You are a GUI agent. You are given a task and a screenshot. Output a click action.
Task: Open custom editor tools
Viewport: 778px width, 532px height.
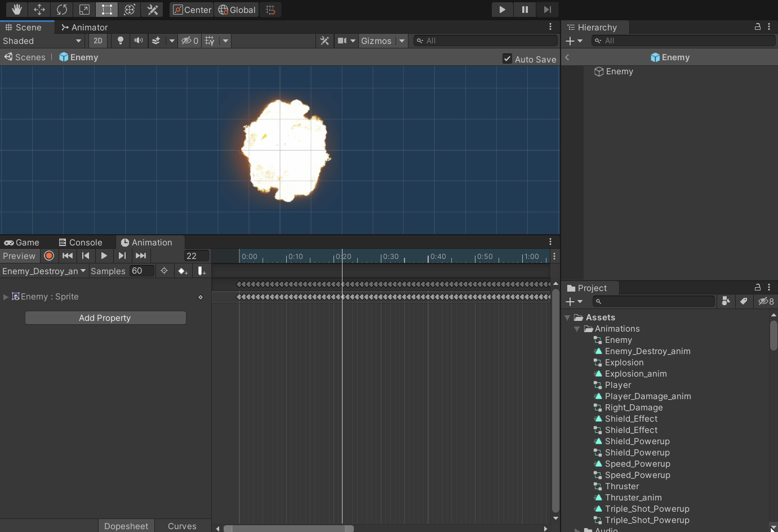152,10
